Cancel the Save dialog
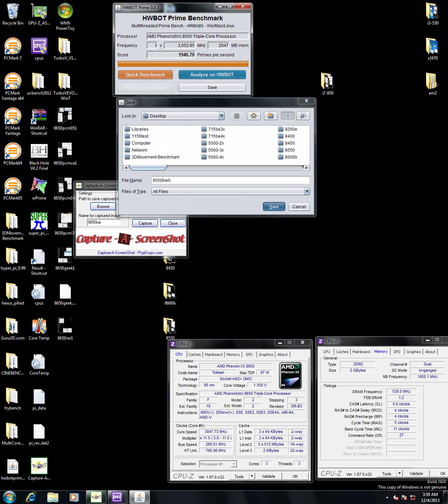This screenshot has height=504, width=448. click(299, 206)
